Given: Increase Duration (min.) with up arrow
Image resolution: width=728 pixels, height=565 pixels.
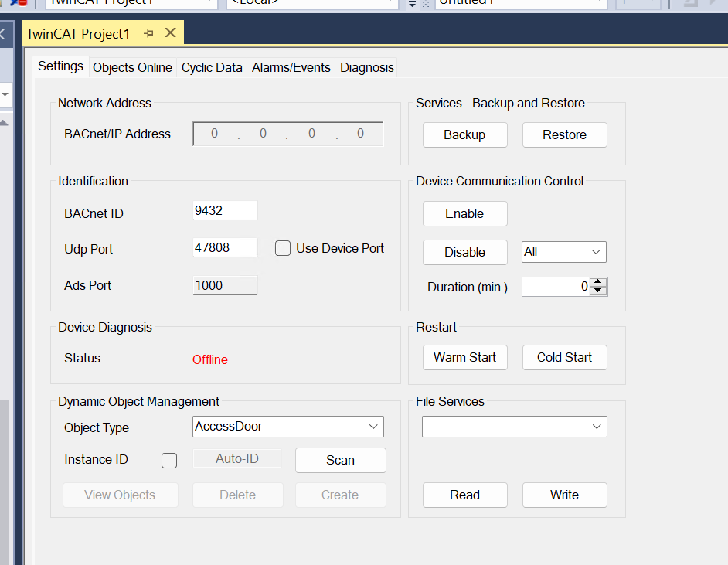Looking at the screenshot, I should point(598,282).
